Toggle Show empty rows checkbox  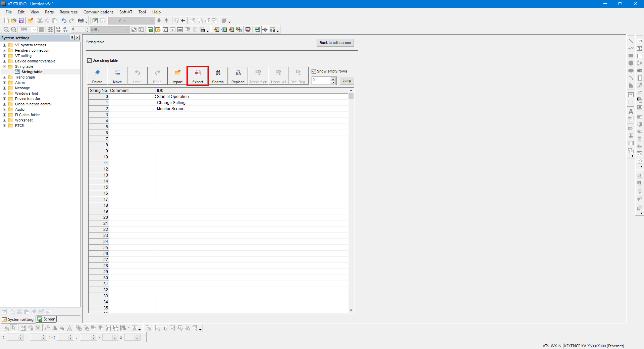pyautogui.click(x=314, y=71)
